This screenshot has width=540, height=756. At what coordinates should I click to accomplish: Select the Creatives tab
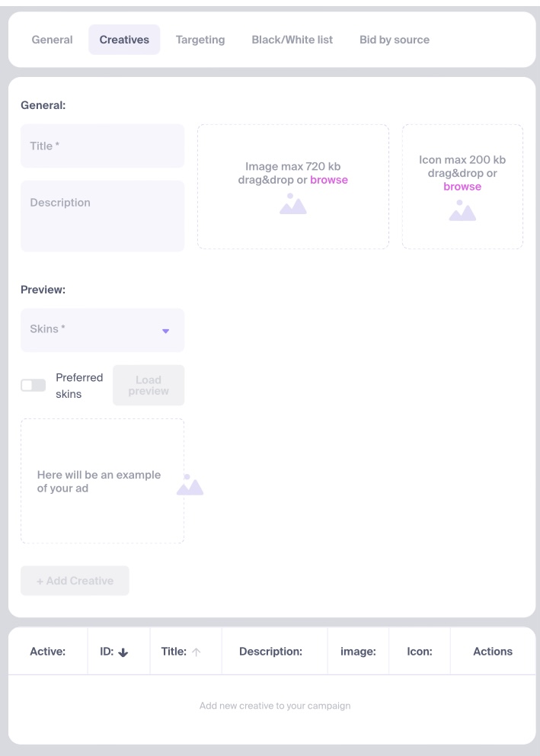click(124, 40)
